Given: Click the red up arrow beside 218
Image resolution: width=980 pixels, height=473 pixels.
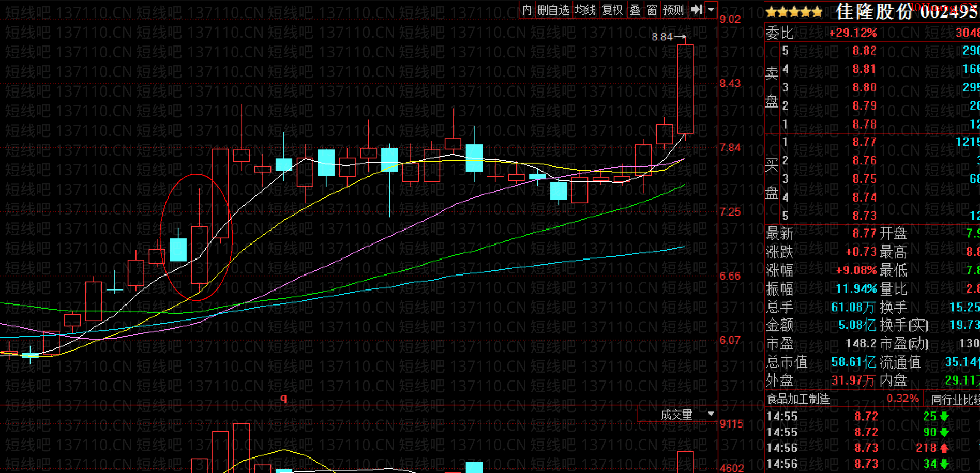Looking at the screenshot, I should pos(944,448).
